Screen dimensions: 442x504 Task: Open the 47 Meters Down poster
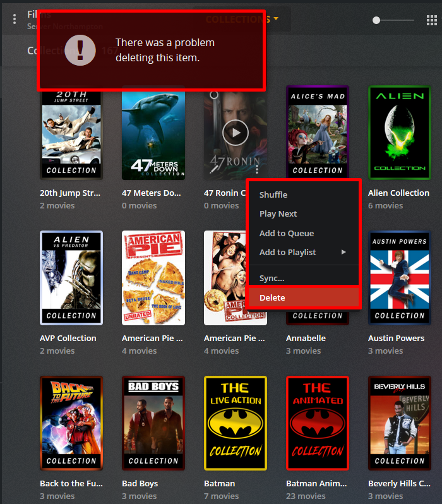[153, 135]
